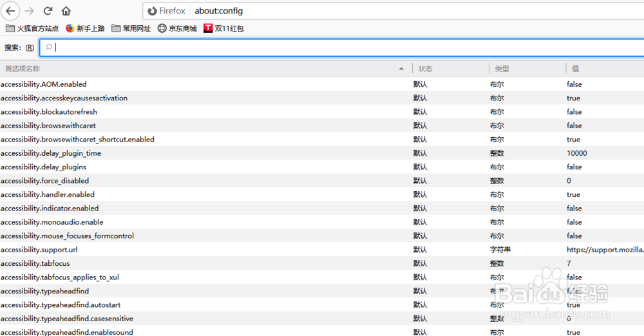Click the browser Back arrow button
This screenshot has height=336, width=644.
(11, 11)
